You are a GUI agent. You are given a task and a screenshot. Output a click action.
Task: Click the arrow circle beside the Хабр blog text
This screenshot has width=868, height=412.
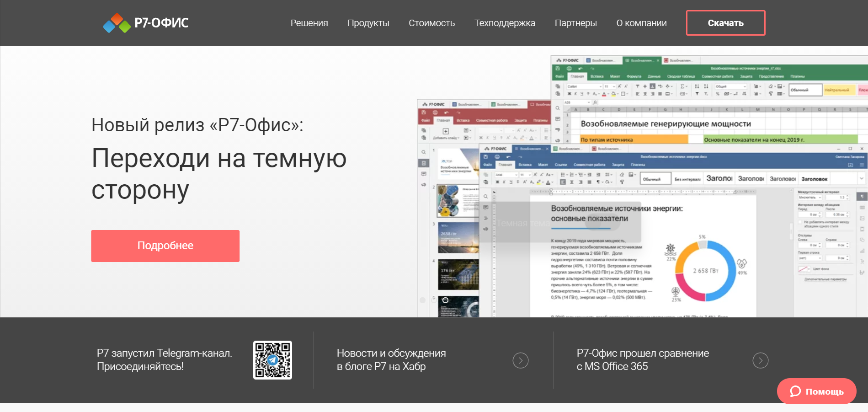point(521,360)
